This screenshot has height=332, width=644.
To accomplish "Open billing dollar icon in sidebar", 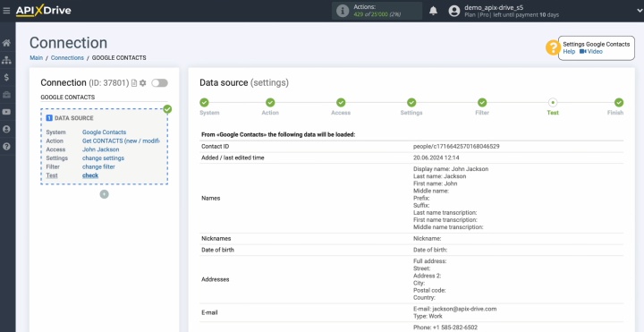I will click(x=6, y=77).
